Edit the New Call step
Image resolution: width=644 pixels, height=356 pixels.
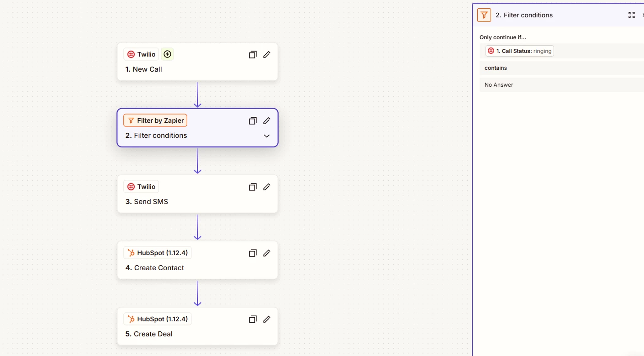tap(267, 55)
